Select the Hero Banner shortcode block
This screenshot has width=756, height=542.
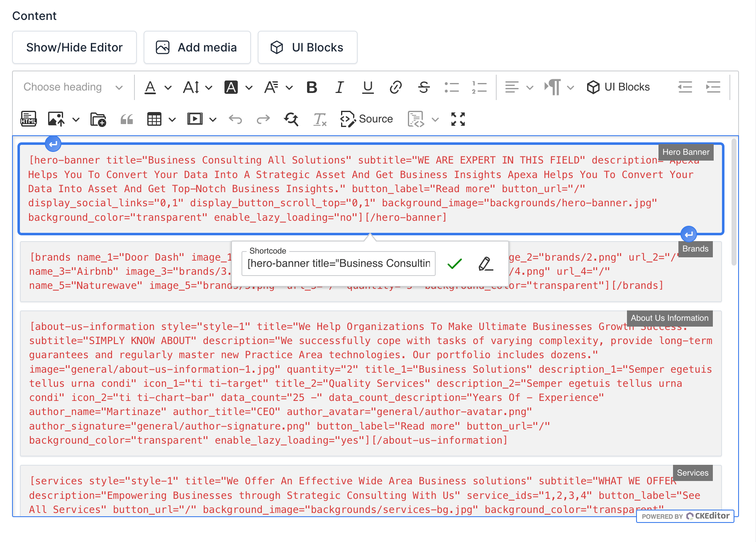[371, 189]
